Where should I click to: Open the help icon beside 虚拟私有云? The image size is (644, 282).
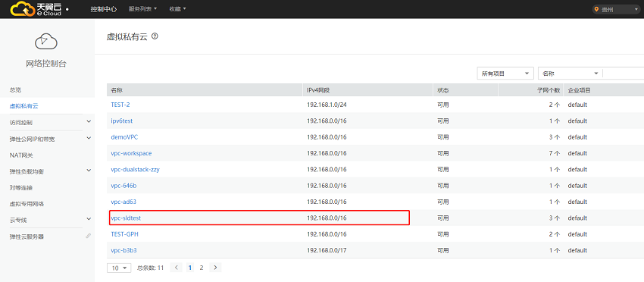coord(155,36)
